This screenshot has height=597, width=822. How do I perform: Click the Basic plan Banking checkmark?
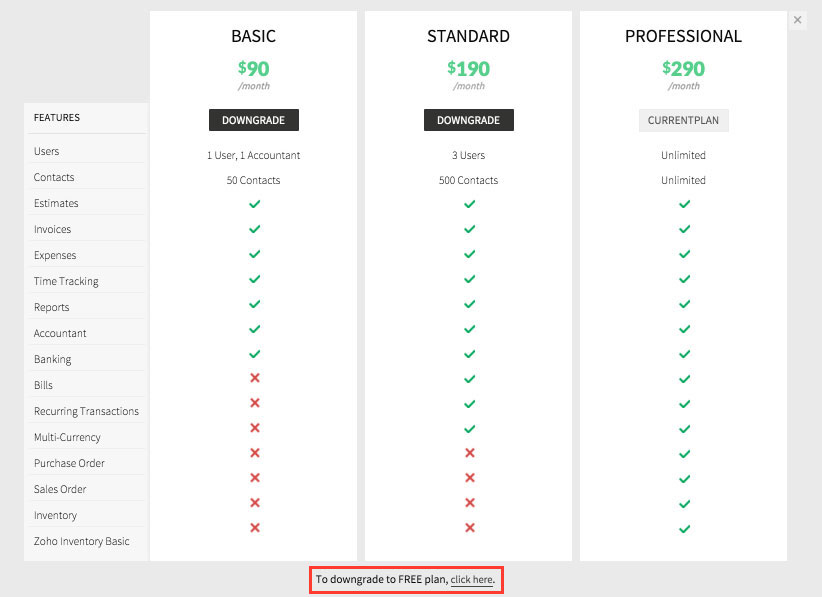click(x=255, y=354)
